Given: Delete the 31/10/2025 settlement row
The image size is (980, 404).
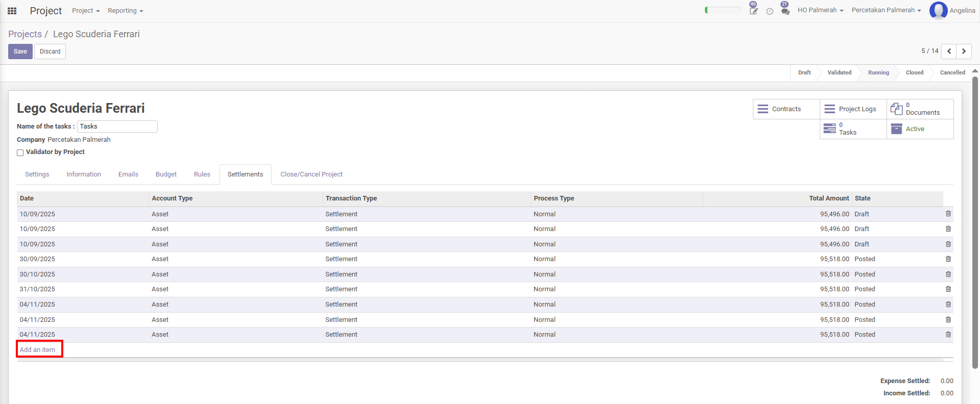Looking at the screenshot, I should coord(948,289).
